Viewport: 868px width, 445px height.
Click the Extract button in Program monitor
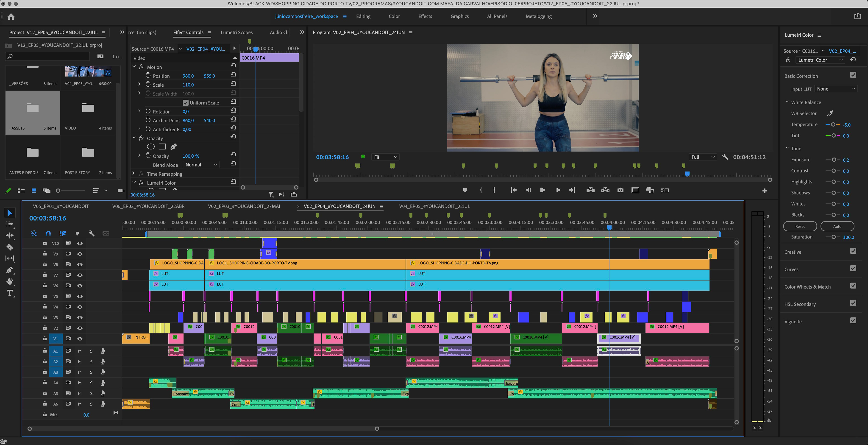pyautogui.click(x=605, y=190)
